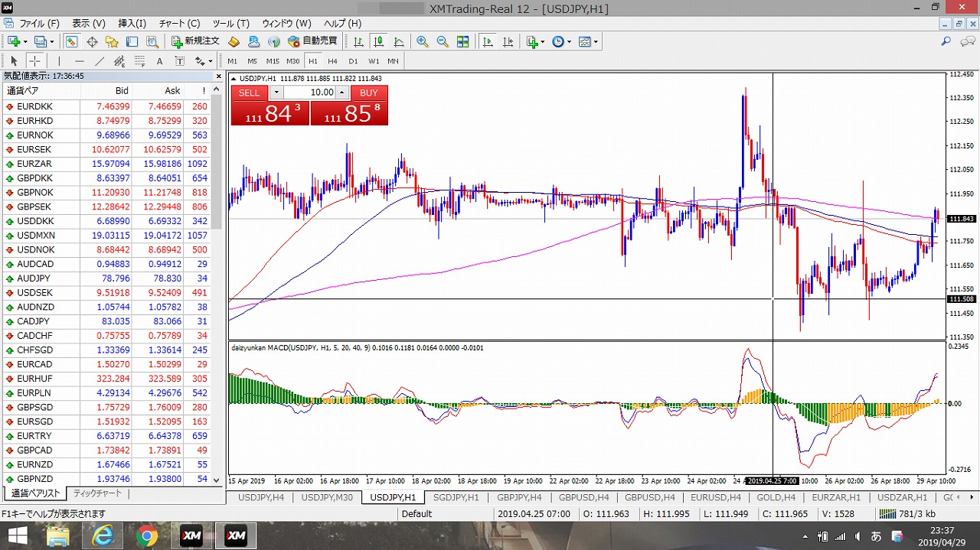Viewport: 980px width, 550px height.
Task: Open the templates dropdown arrow
Action: (x=596, y=41)
